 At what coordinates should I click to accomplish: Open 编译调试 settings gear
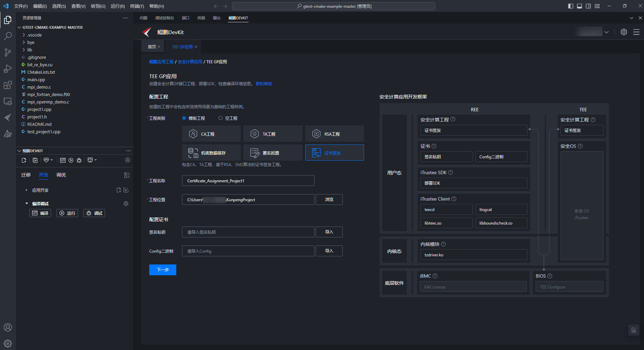[126, 204]
